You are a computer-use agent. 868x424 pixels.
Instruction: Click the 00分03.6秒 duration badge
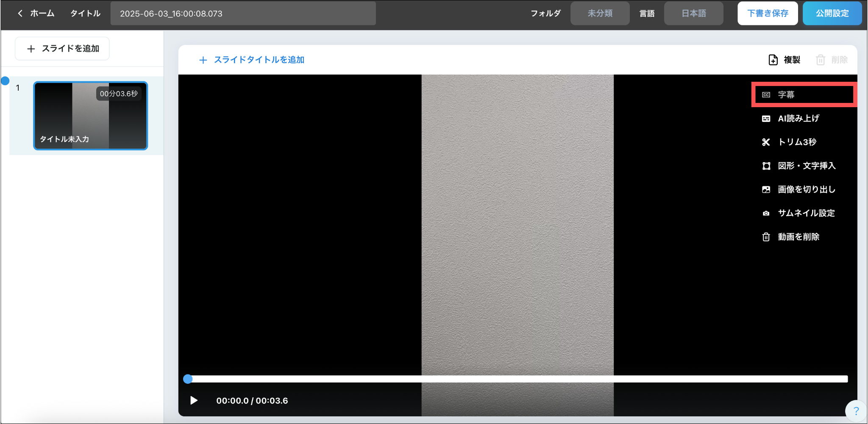point(119,94)
